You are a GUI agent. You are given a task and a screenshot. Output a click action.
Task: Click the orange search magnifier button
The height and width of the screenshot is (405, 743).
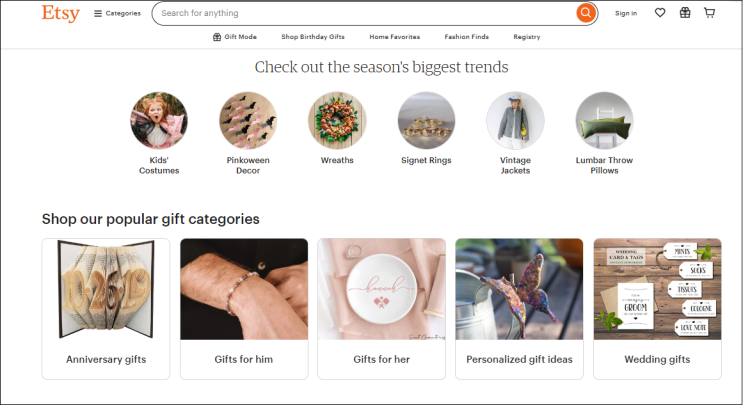tap(586, 13)
